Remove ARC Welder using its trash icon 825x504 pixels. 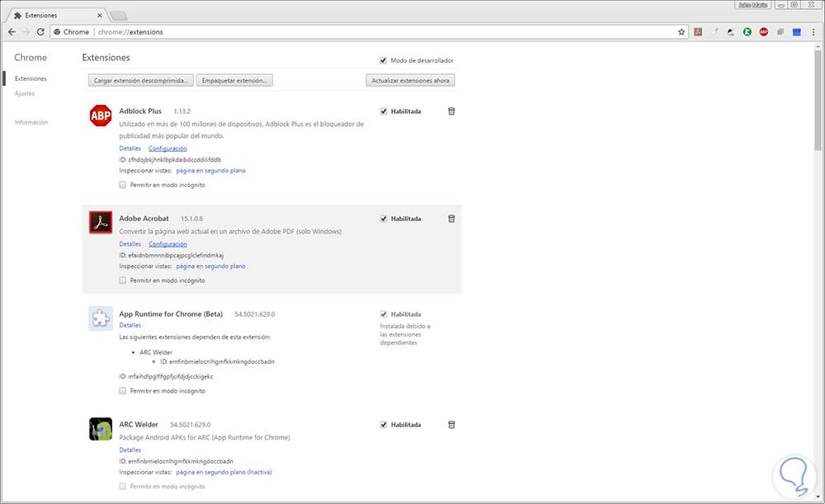pyautogui.click(x=451, y=425)
